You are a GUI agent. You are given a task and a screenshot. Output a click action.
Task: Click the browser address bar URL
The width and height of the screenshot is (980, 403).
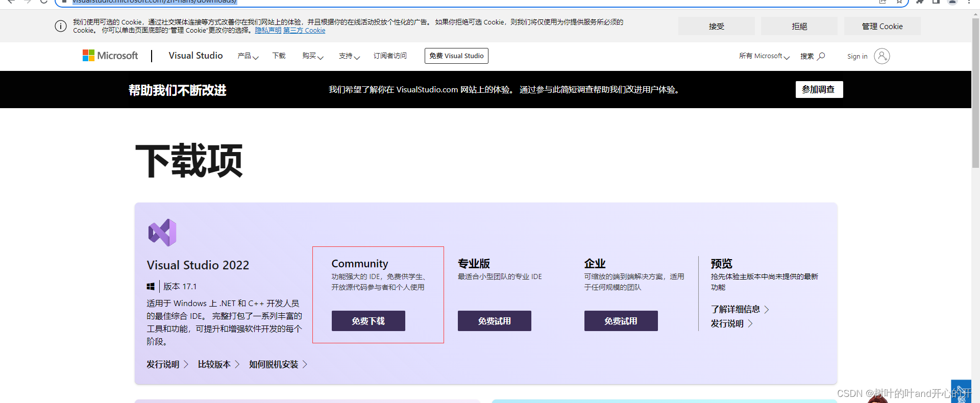(155, 2)
